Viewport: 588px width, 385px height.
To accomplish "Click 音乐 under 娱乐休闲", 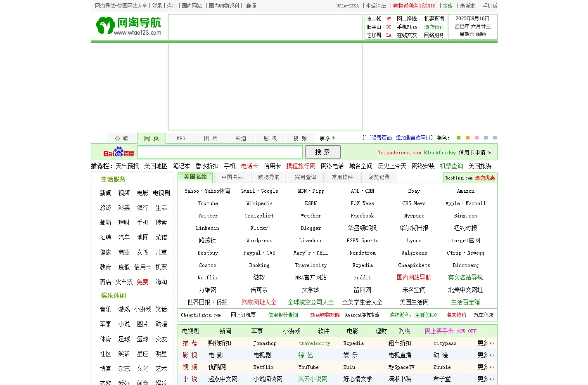I will point(105,309).
